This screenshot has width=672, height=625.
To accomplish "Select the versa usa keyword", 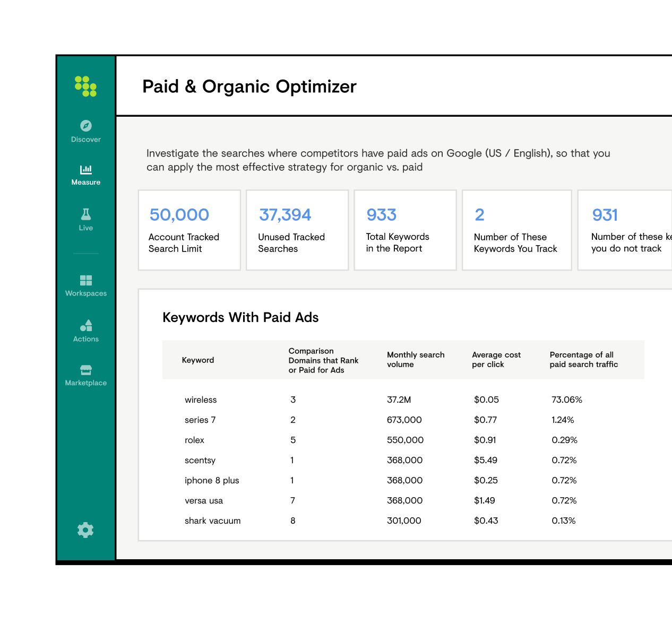I will [204, 500].
